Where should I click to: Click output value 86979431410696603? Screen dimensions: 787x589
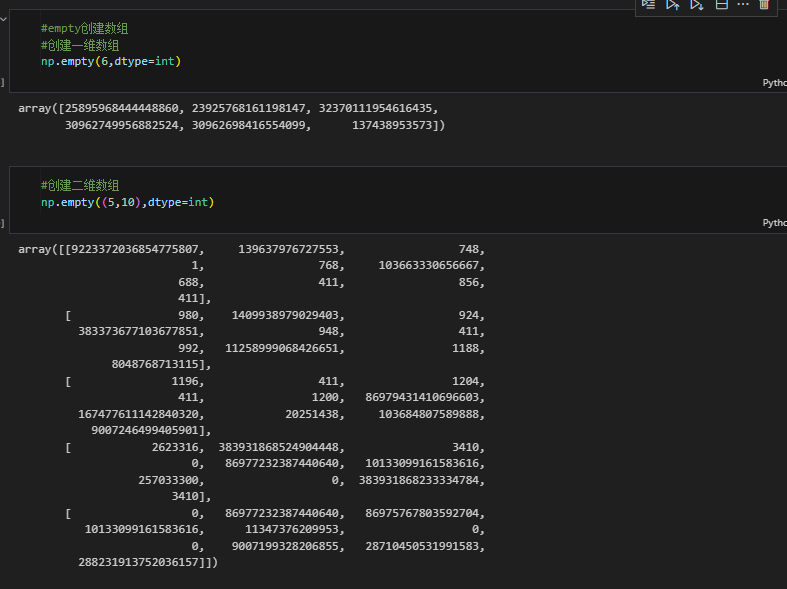(x=422, y=397)
